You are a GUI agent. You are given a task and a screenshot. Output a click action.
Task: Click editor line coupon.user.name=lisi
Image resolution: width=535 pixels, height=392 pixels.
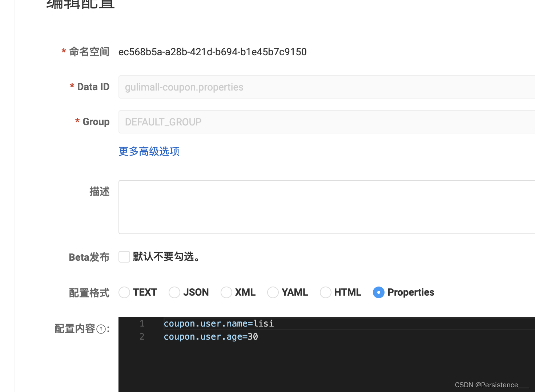point(219,323)
